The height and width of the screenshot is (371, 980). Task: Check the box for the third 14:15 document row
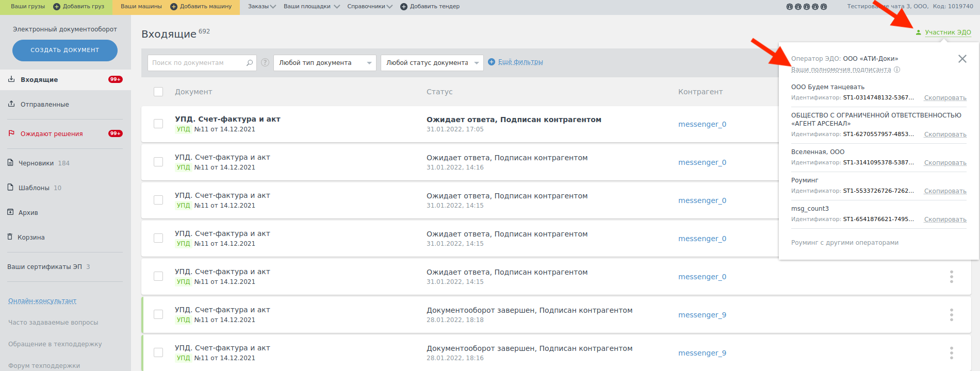tap(158, 276)
